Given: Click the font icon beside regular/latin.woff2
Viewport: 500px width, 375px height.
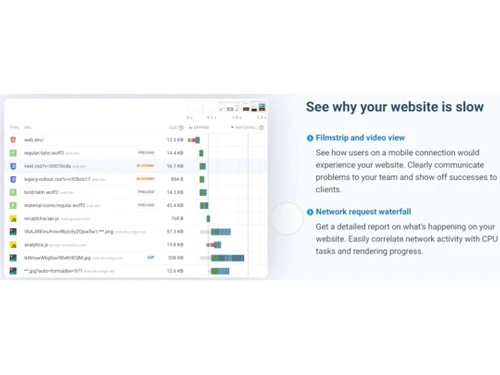Looking at the screenshot, I should click(x=13, y=153).
